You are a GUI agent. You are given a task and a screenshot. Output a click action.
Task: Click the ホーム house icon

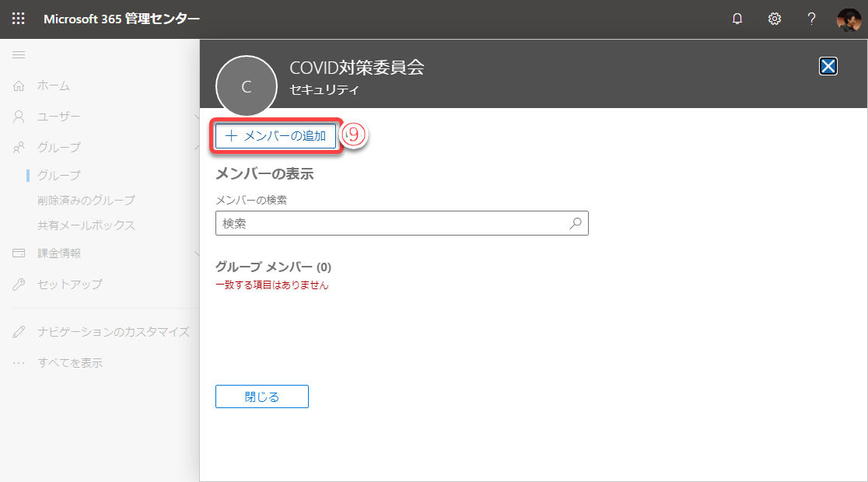(19, 86)
